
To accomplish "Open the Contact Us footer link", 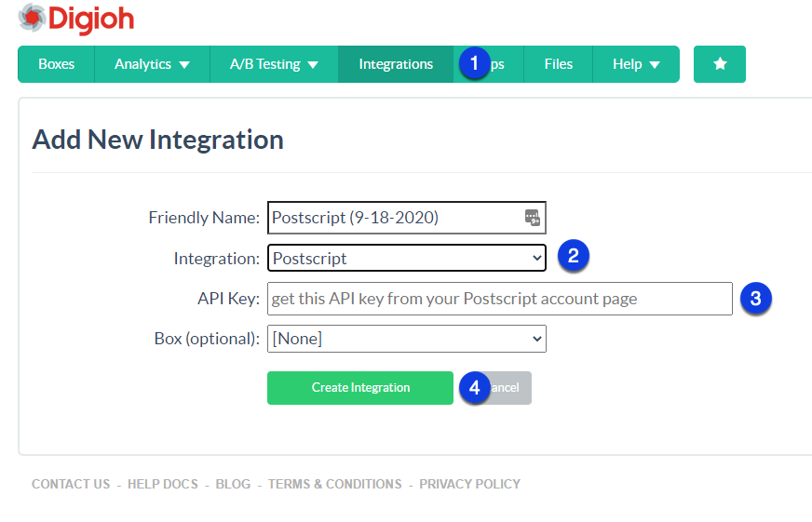I will [71, 484].
